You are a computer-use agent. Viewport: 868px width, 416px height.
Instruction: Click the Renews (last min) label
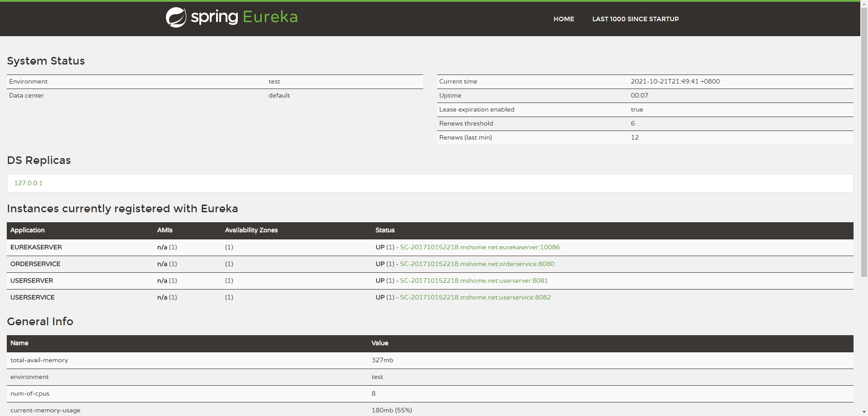click(x=466, y=137)
